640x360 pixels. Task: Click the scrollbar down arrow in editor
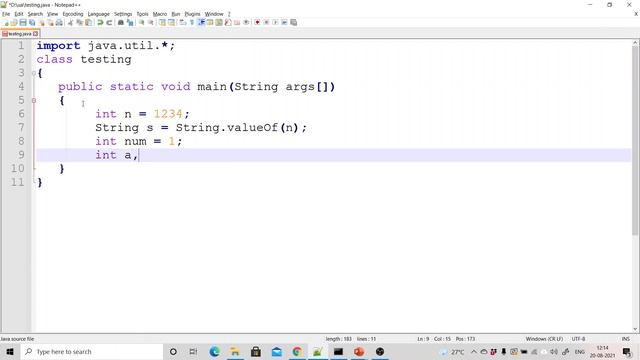636,329
